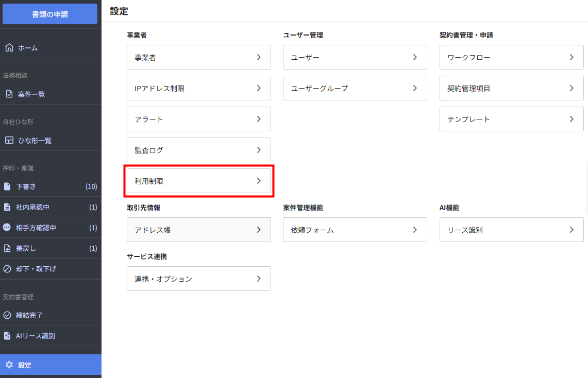Click the ひな形一覧 layout icon
This screenshot has width=588, height=378.
[x=9, y=141]
